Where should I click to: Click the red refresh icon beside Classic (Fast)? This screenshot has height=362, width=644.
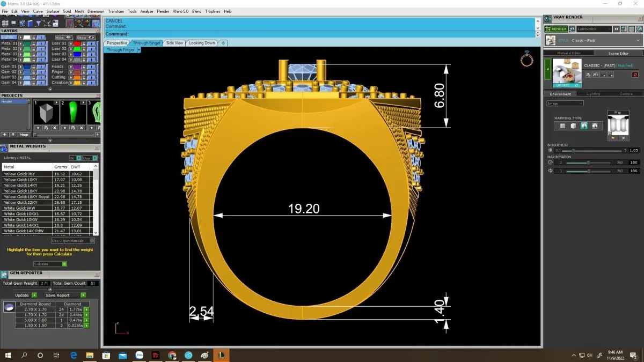[635, 75]
